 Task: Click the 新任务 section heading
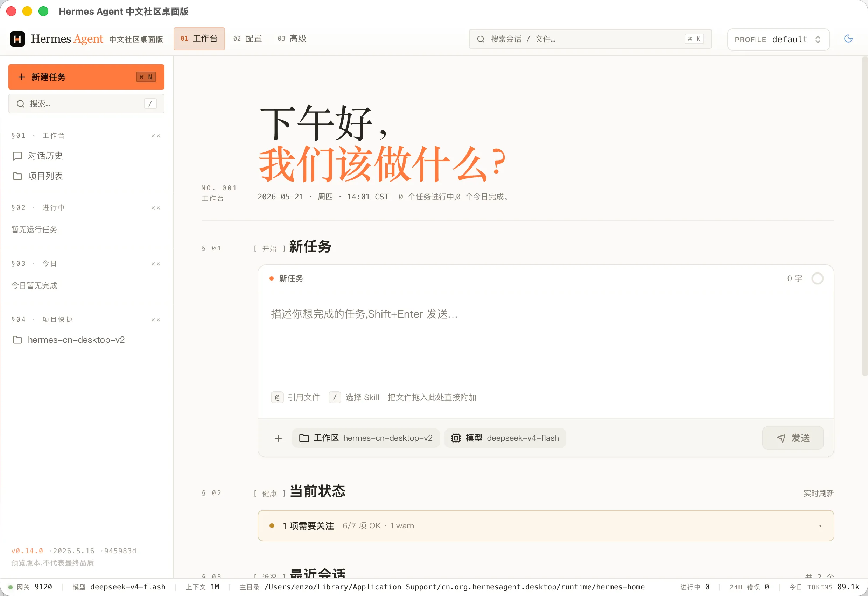310,247
